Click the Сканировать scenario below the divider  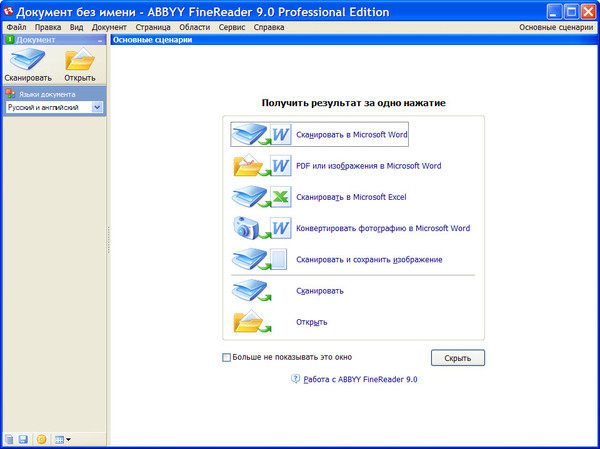(x=288, y=291)
